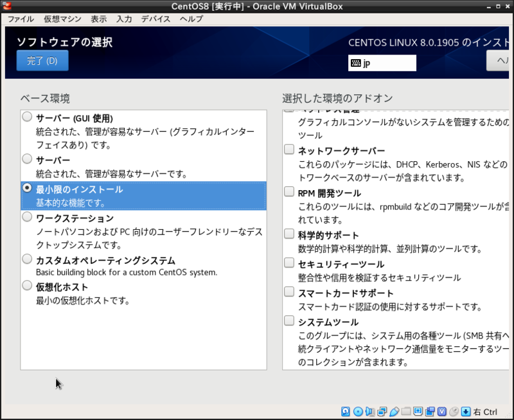Check the RPM 開発ツール add-on

(x=289, y=191)
